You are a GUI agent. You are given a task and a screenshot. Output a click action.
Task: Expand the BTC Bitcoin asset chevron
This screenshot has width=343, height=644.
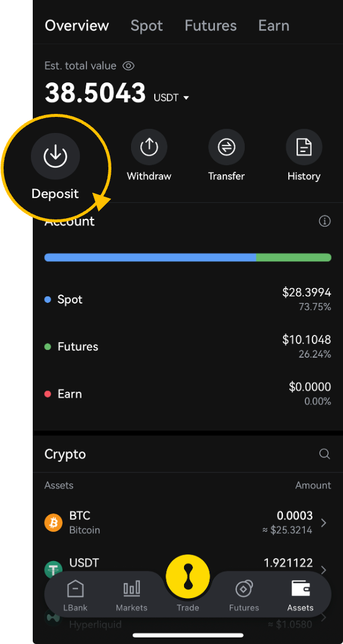click(x=324, y=523)
